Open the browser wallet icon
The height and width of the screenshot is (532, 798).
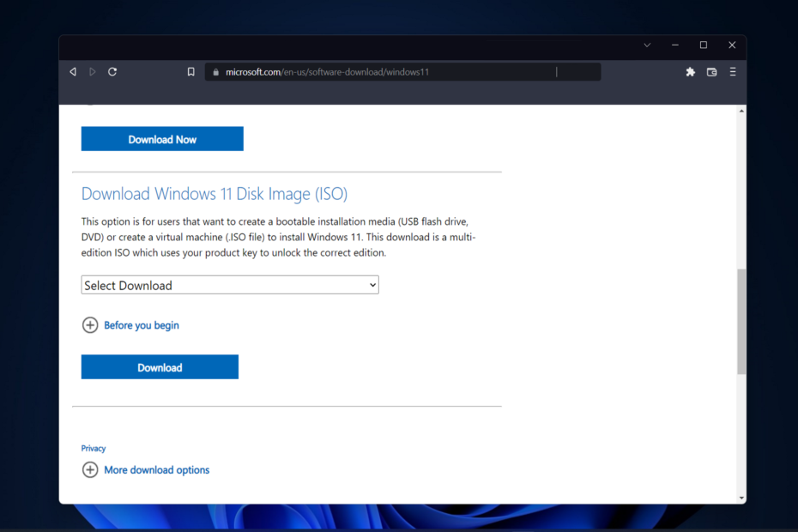(x=711, y=72)
